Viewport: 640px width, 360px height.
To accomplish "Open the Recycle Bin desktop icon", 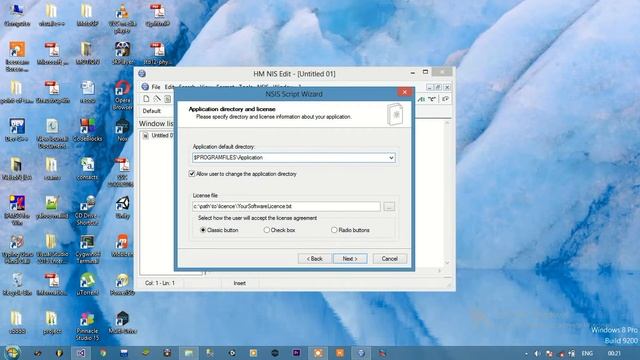I will [17, 284].
